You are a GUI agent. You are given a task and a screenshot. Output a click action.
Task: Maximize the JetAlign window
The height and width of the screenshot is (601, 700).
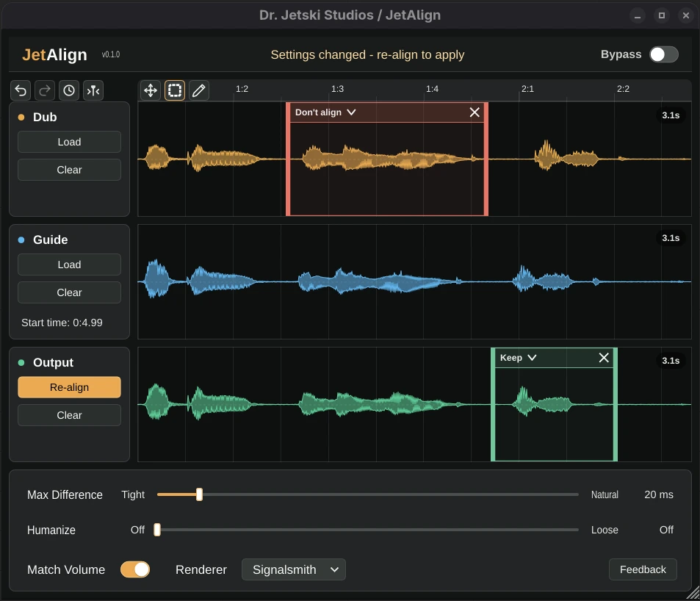tap(662, 15)
